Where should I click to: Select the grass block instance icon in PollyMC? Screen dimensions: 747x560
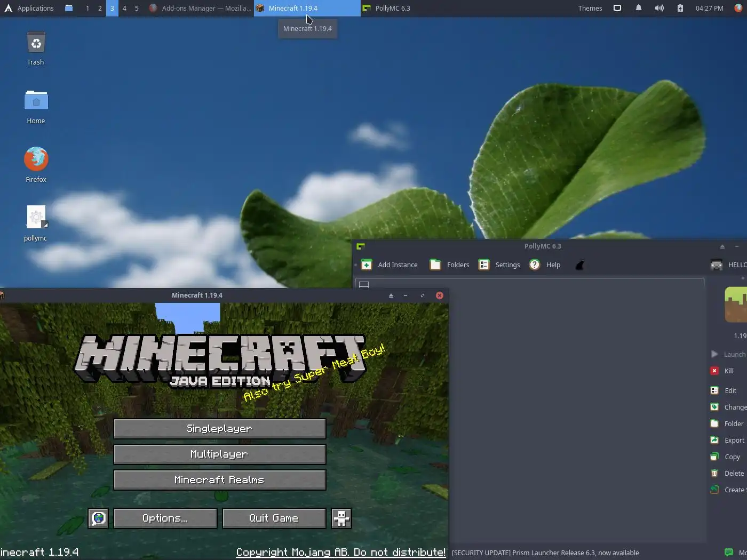tap(736, 305)
